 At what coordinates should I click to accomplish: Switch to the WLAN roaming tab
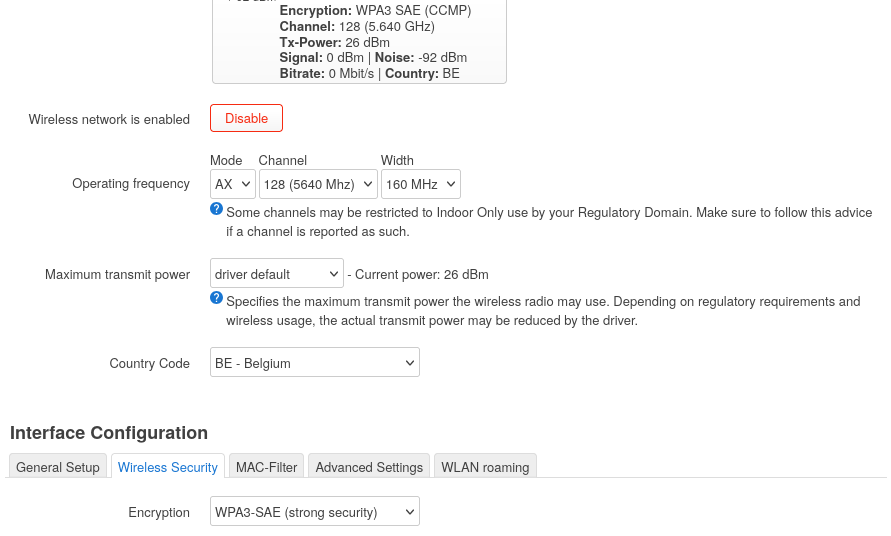(485, 467)
